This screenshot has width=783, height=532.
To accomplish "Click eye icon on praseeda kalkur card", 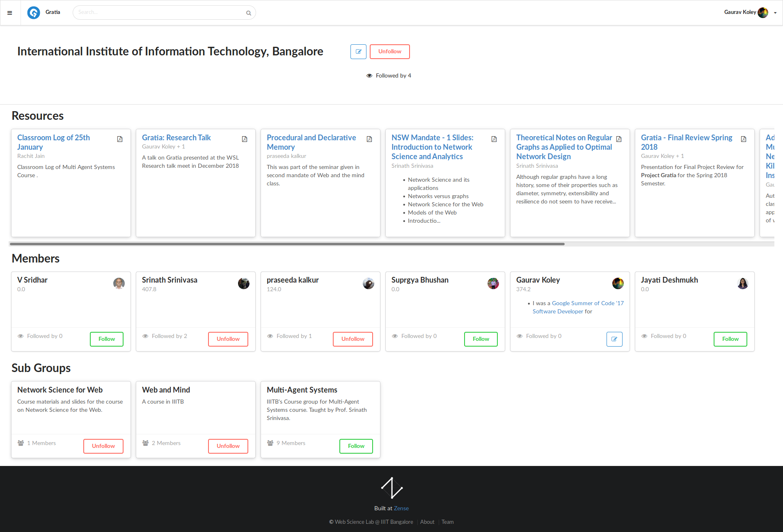I will coord(270,336).
